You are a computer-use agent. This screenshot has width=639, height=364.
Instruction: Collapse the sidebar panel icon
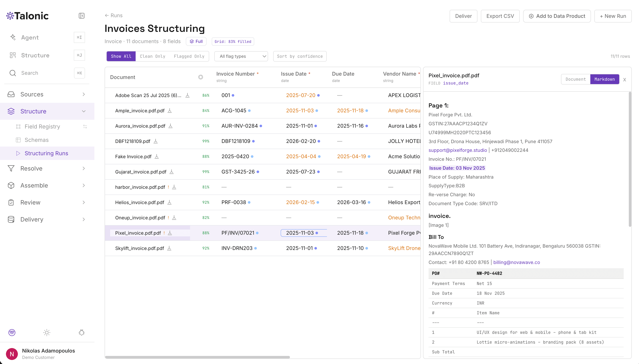pos(82,16)
